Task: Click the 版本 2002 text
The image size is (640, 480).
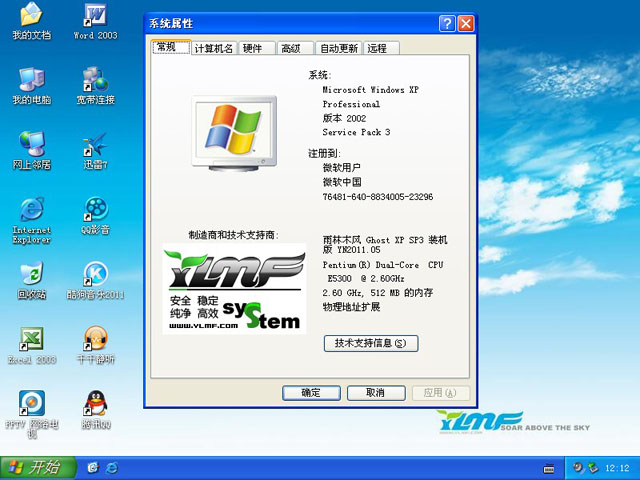Action: pyautogui.click(x=344, y=118)
